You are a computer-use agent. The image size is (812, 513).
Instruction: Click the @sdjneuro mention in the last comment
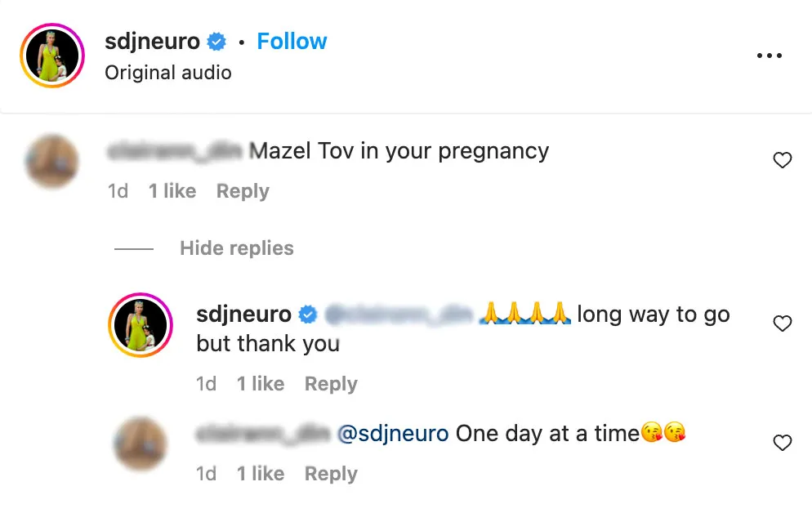tap(390, 434)
